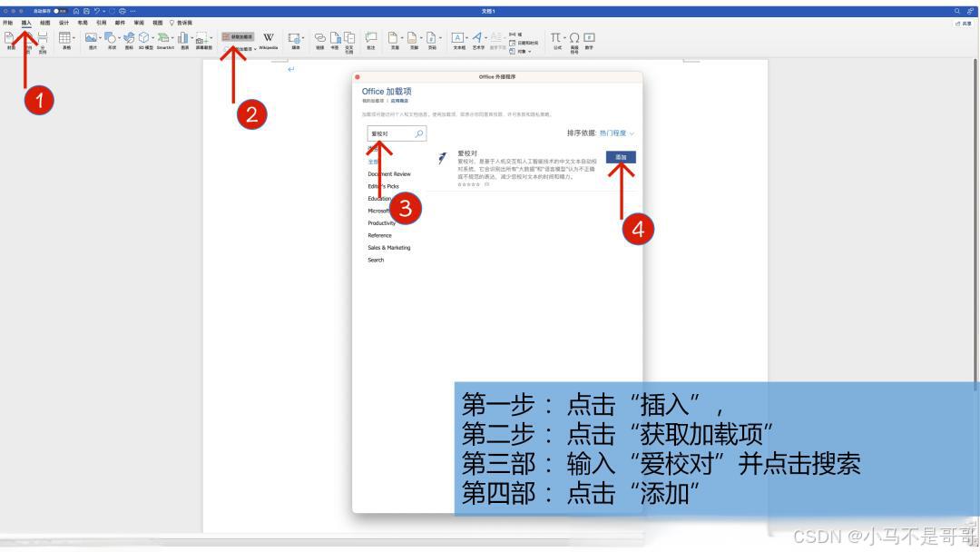Click the 媒体 (media) icon

[294, 39]
